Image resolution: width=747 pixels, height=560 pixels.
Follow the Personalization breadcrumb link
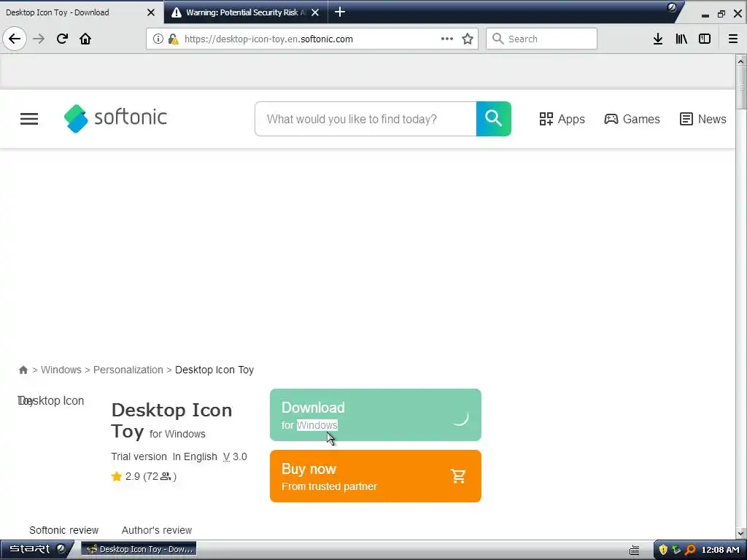click(128, 370)
